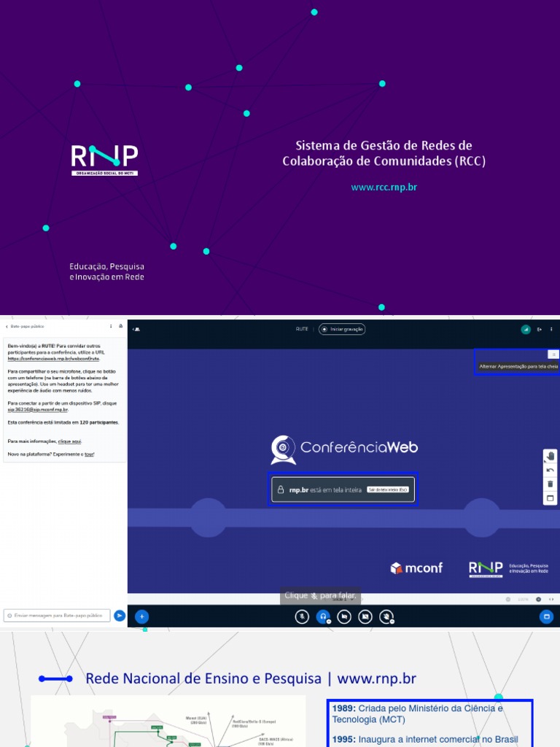
Task: Start recording with Iniciar gravação button
Action: [342, 329]
